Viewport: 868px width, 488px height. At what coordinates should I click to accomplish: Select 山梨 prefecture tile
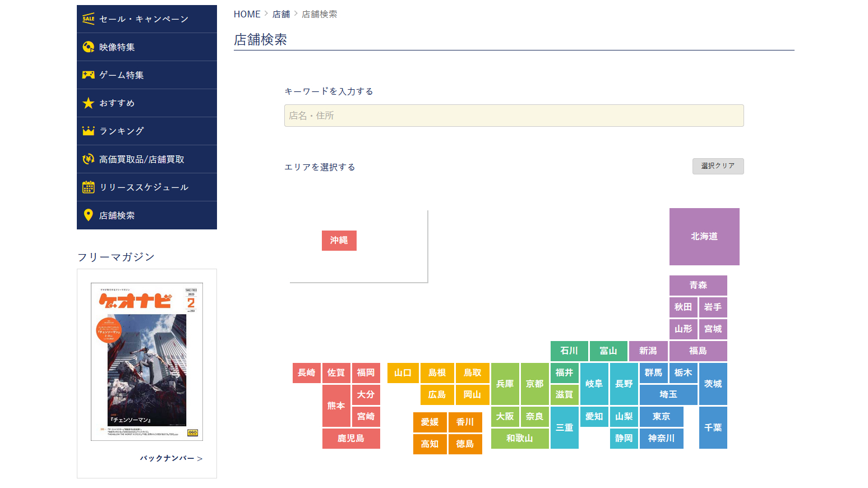tap(624, 417)
